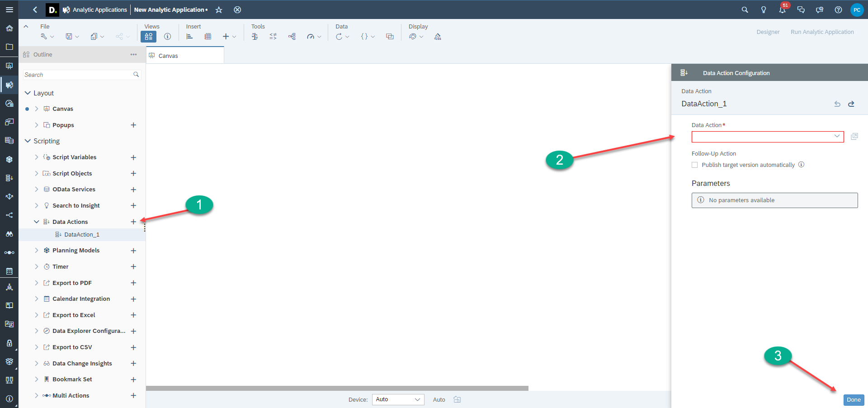The image size is (868, 408).
Task: Collapse the Scripting section
Action: coord(28,141)
